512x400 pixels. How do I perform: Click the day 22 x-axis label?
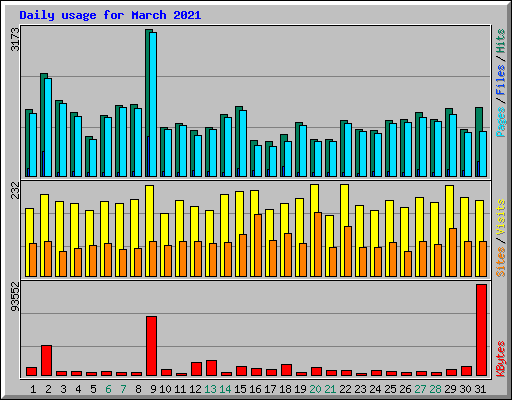click(345, 389)
